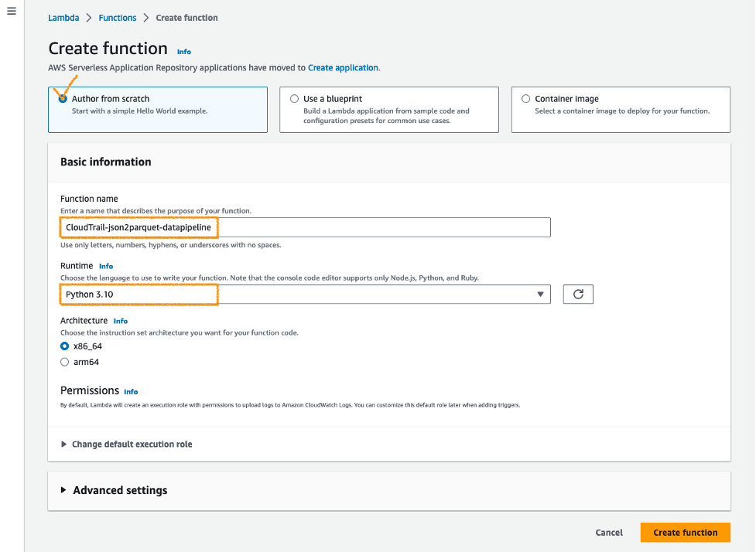Choose x86_64 architecture
The image size is (756, 552).
[x=64, y=346]
